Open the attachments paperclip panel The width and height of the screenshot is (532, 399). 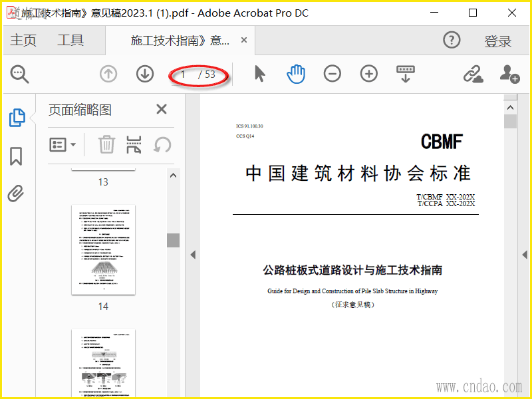[x=16, y=194]
